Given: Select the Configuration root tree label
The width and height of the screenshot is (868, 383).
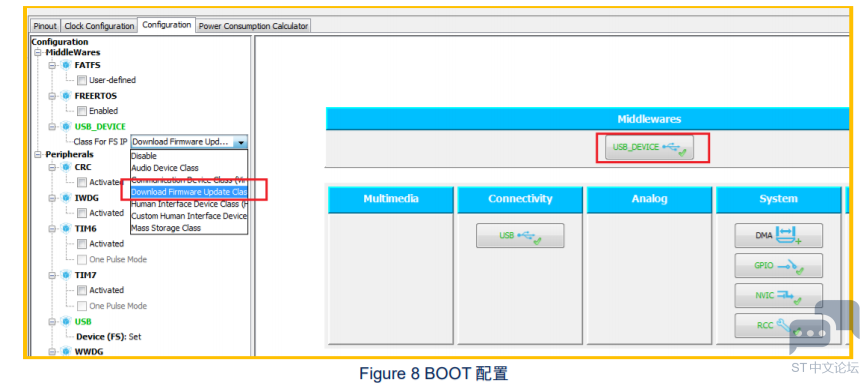Looking at the screenshot, I should click(x=60, y=42).
